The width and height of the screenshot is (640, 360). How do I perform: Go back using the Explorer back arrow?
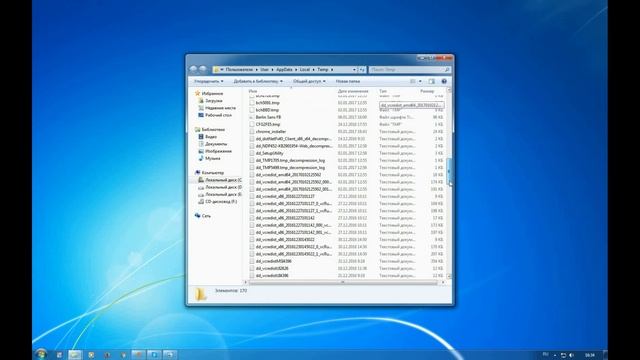(x=193, y=69)
